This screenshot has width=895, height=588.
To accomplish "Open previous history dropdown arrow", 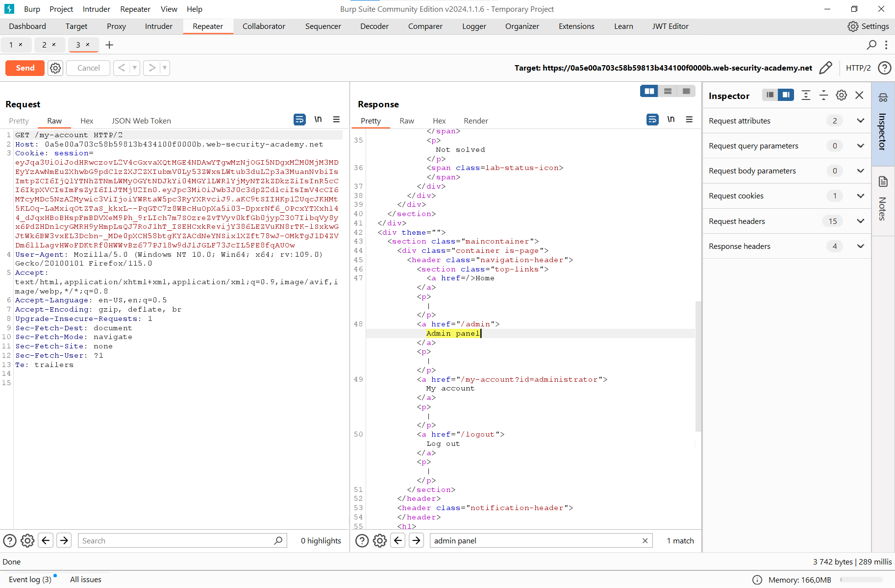I will click(x=135, y=68).
